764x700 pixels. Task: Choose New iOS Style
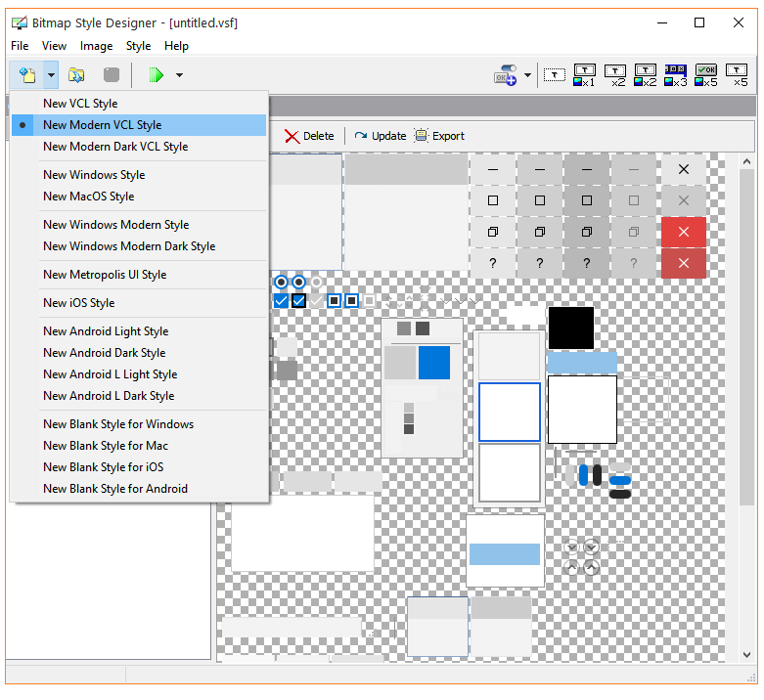click(139, 303)
